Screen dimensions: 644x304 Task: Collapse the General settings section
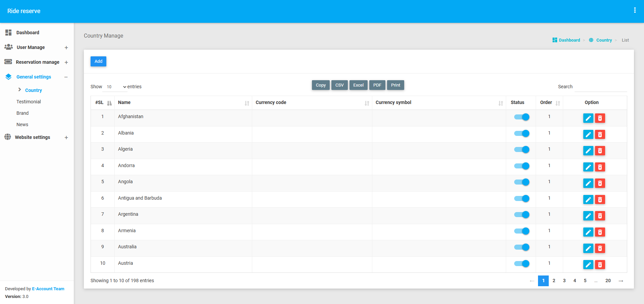(66, 77)
